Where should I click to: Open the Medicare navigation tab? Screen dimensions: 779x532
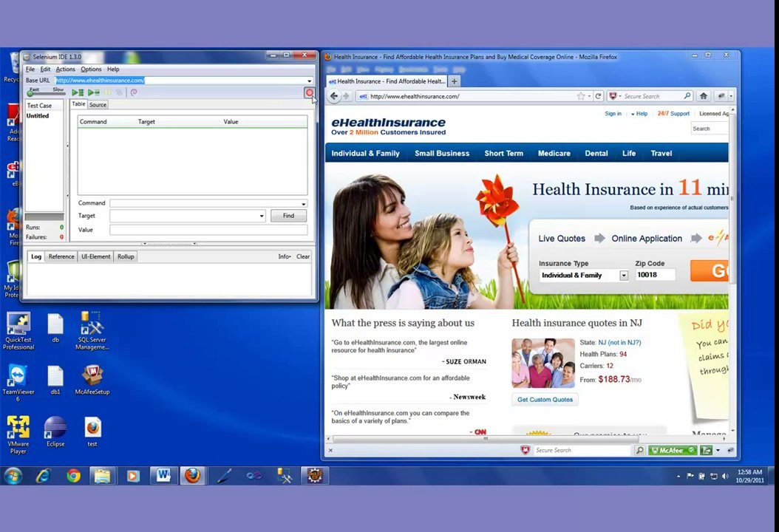coord(554,154)
